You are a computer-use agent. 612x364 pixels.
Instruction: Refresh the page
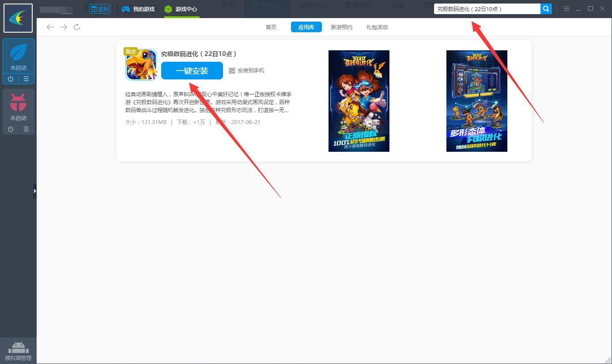coord(77,27)
